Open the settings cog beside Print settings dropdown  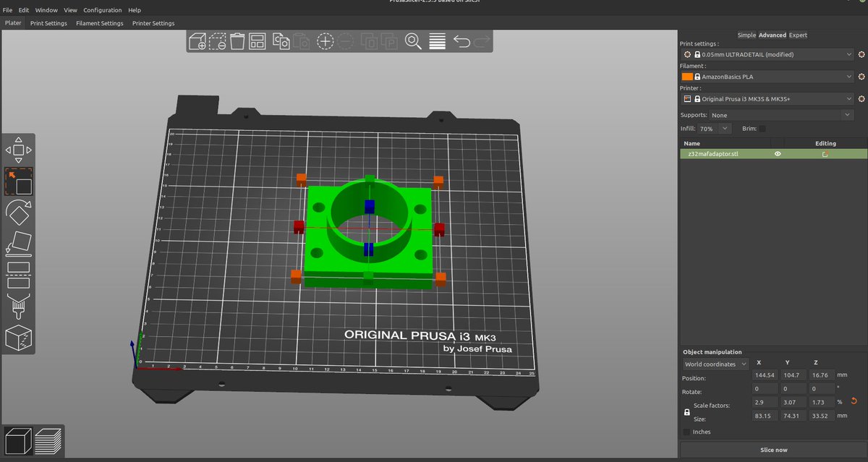tap(861, 54)
